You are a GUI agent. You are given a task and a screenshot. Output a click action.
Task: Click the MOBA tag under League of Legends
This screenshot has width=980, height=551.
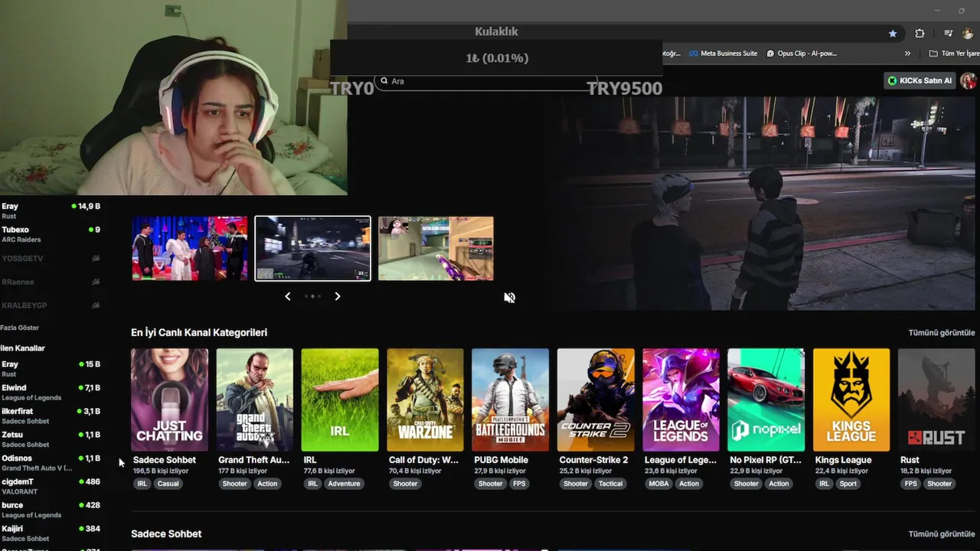(x=658, y=484)
